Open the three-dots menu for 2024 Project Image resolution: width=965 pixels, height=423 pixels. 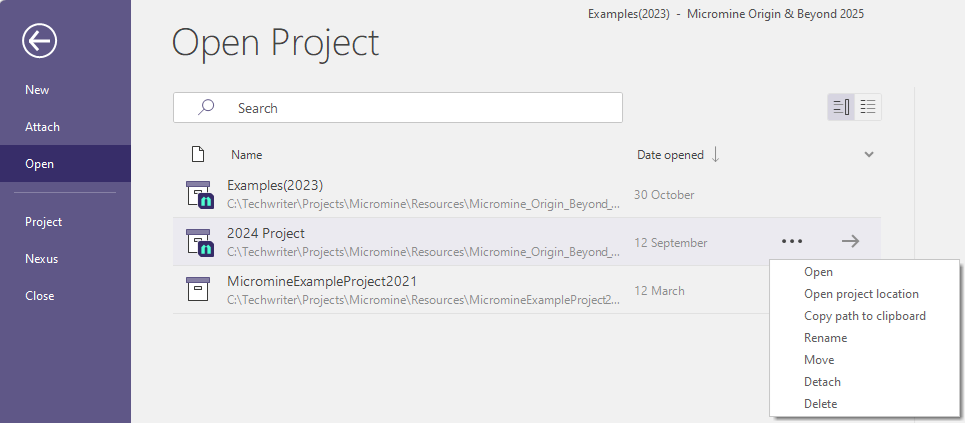(792, 241)
